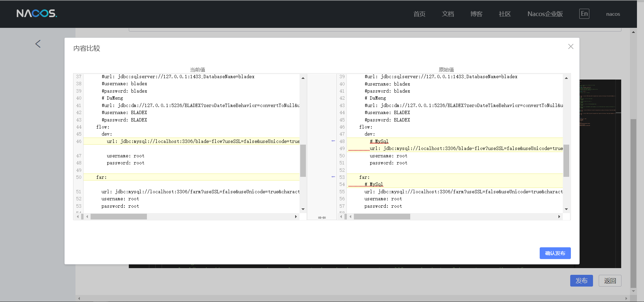Click the 发布 button at bottom right
The width and height of the screenshot is (644, 302).
click(x=581, y=281)
